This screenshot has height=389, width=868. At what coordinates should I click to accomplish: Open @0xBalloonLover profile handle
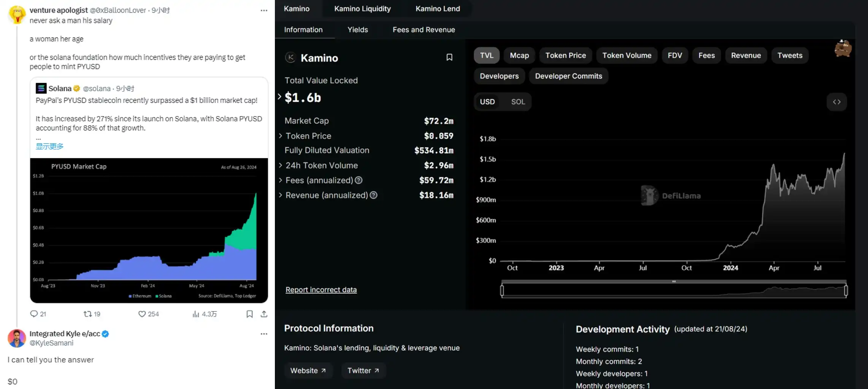tap(118, 10)
